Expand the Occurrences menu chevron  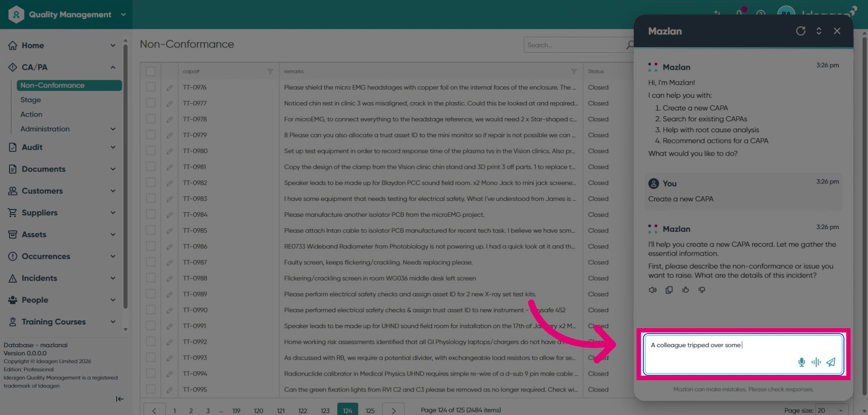(113, 256)
